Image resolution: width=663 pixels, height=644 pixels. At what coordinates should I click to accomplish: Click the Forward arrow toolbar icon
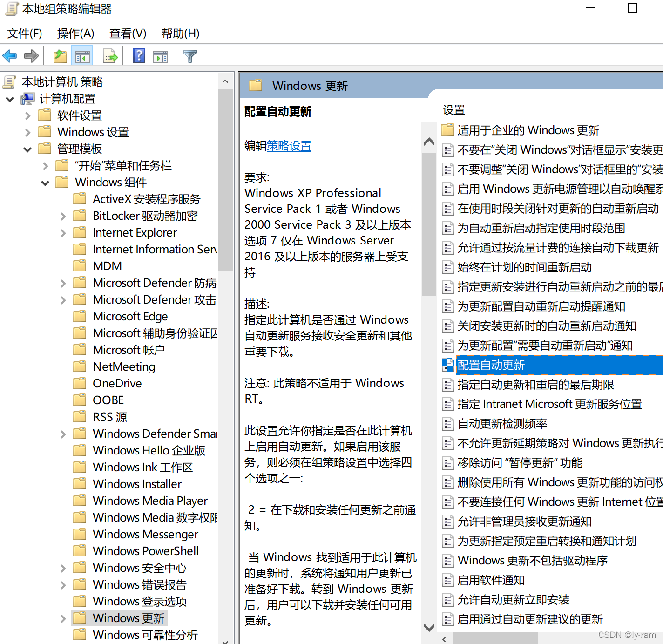[31, 56]
